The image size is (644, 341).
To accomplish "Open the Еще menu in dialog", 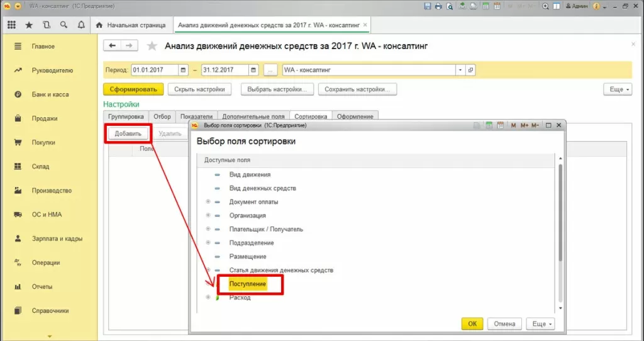I will coord(540,324).
